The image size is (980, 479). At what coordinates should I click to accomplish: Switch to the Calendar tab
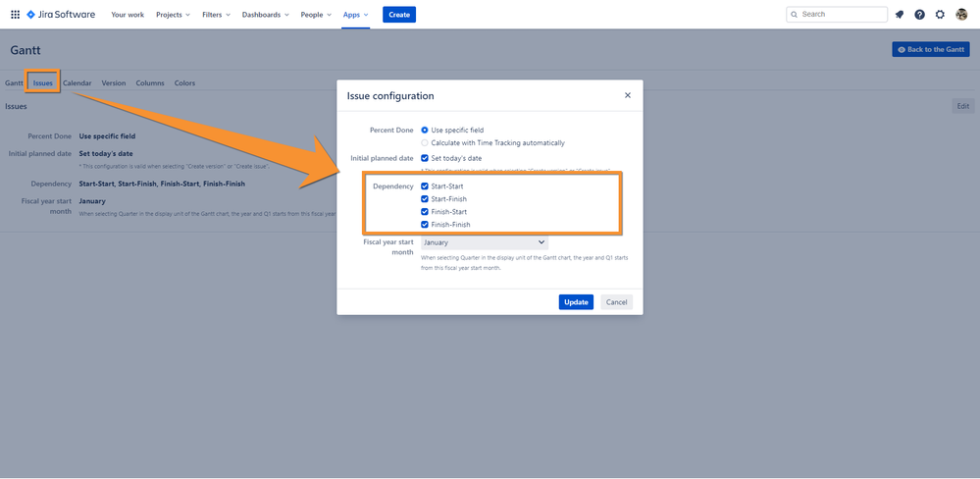pos(77,83)
